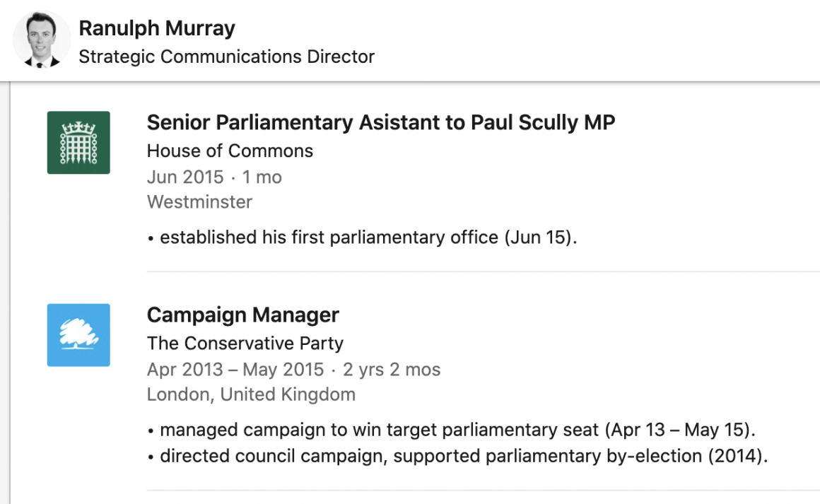Select the first parliamentary office bullet point

click(x=362, y=238)
